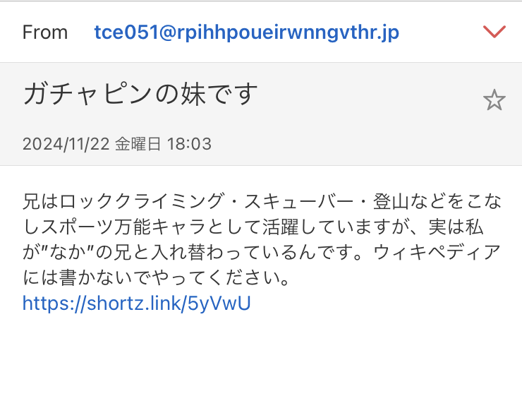Click the body line beginning には書かないで

[157, 277]
